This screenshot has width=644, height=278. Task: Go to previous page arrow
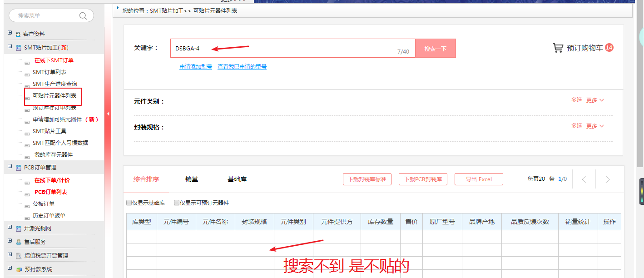(584, 179)
